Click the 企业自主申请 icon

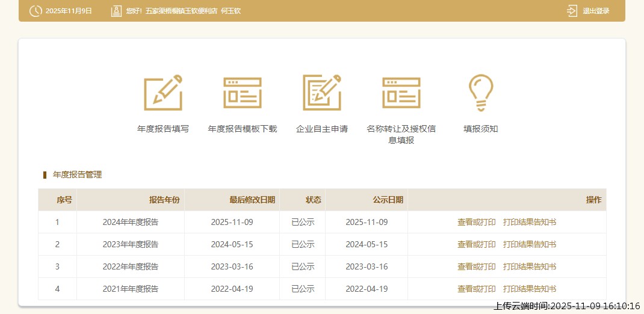point(322,93)
